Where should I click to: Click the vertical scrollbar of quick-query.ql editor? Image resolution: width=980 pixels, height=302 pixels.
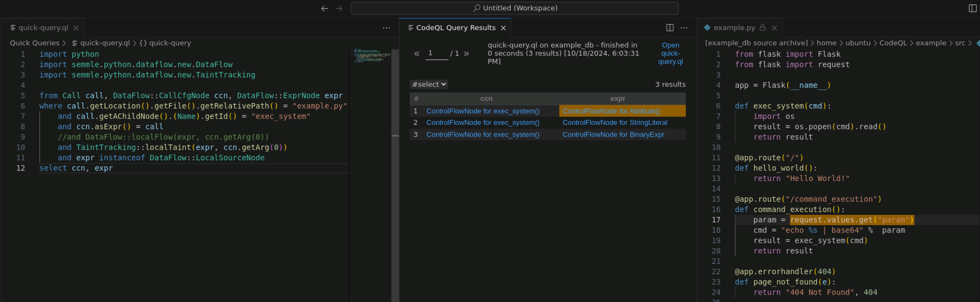point(395,174)
